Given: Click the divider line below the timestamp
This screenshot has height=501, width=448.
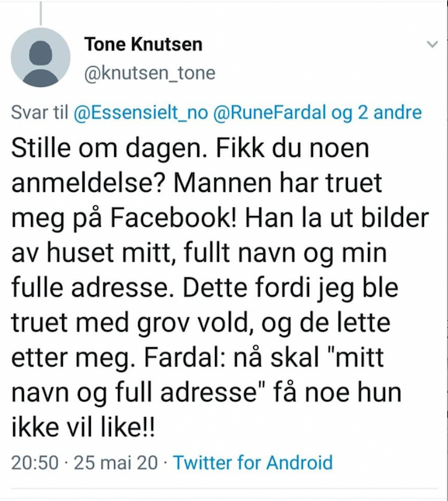Looking at the screenshot, I should pos(224,489).
